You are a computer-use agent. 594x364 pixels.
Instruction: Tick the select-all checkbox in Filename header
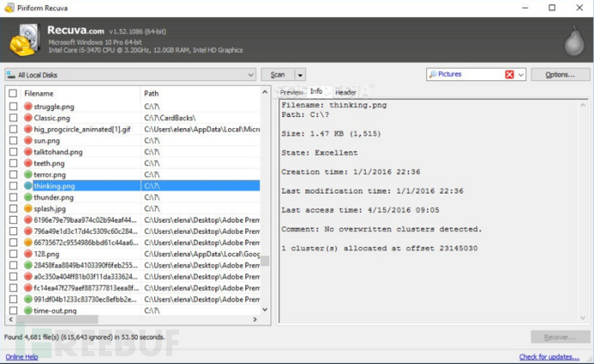point(13,93)
